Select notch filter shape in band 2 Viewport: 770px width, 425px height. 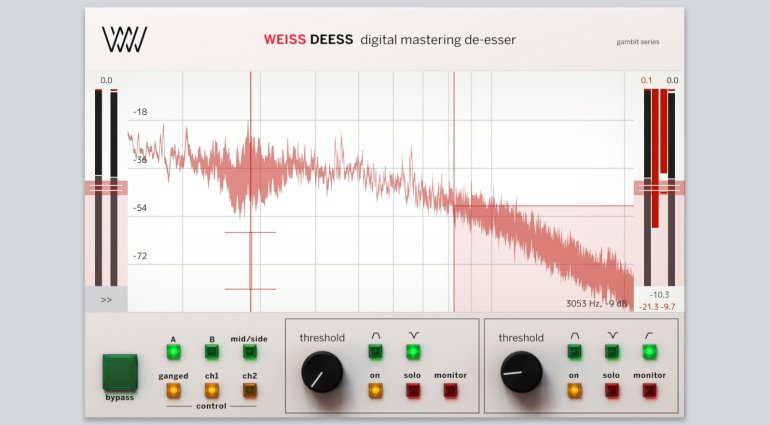point(612,352)
